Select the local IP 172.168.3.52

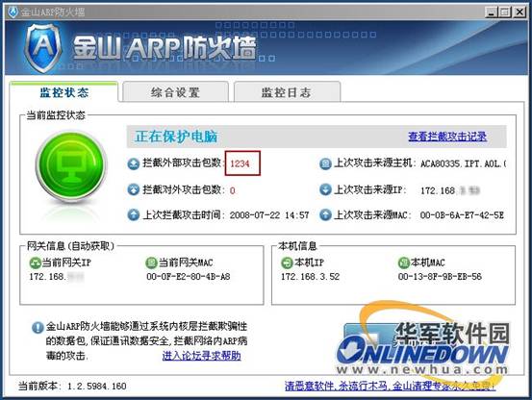tap(310, 277)
